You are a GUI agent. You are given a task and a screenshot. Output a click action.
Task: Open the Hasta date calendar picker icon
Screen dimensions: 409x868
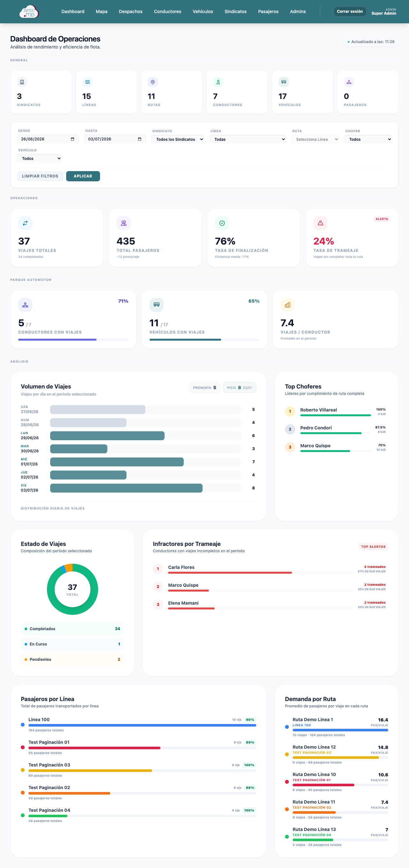(x=140, y=139)
